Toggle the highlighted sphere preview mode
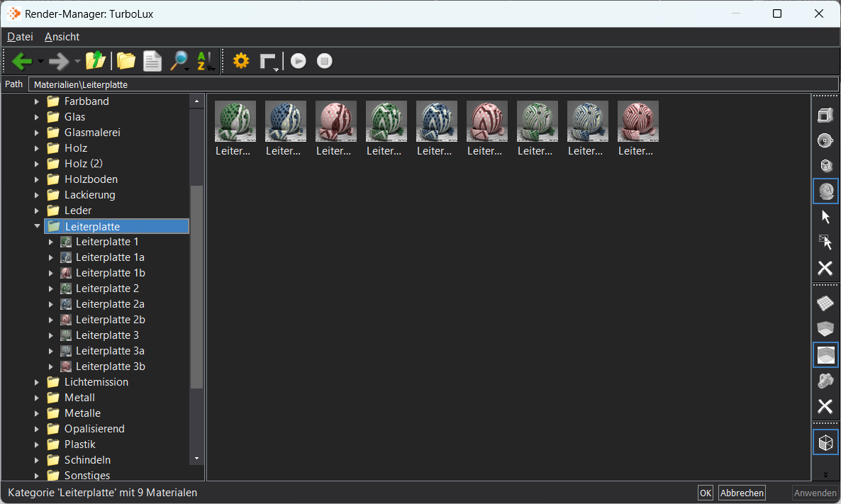The image size is (841, 504). tap(825, 191)
